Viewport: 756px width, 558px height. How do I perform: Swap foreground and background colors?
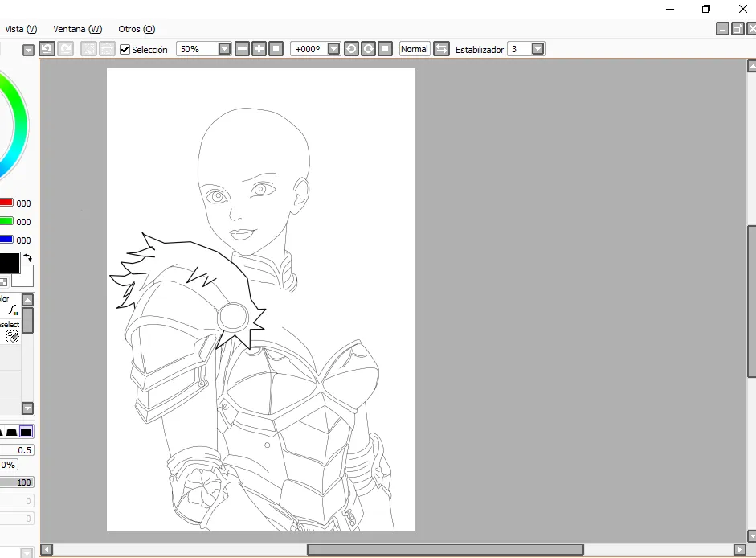coord(28,257)
